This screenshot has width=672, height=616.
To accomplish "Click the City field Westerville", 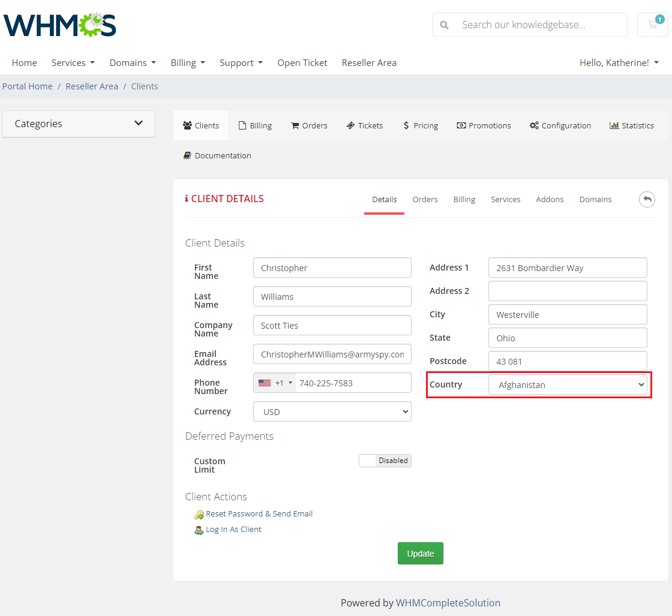I will pos(568,314).
